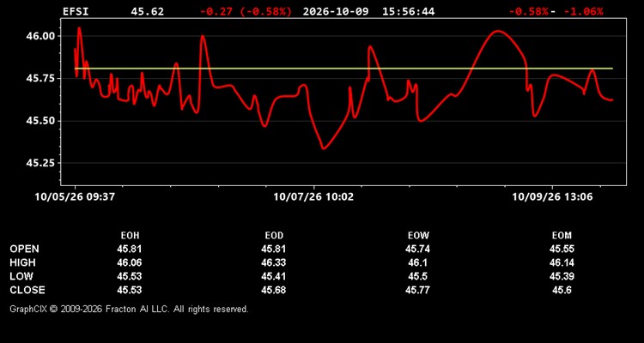The width and height of the screenshot is (644, 343).
Task: Select the EOM column header
Action: point(562,236)
